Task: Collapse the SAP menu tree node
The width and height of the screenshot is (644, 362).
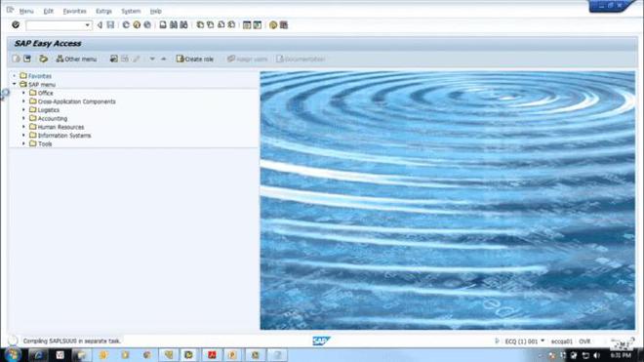Action: pos(15,84)
